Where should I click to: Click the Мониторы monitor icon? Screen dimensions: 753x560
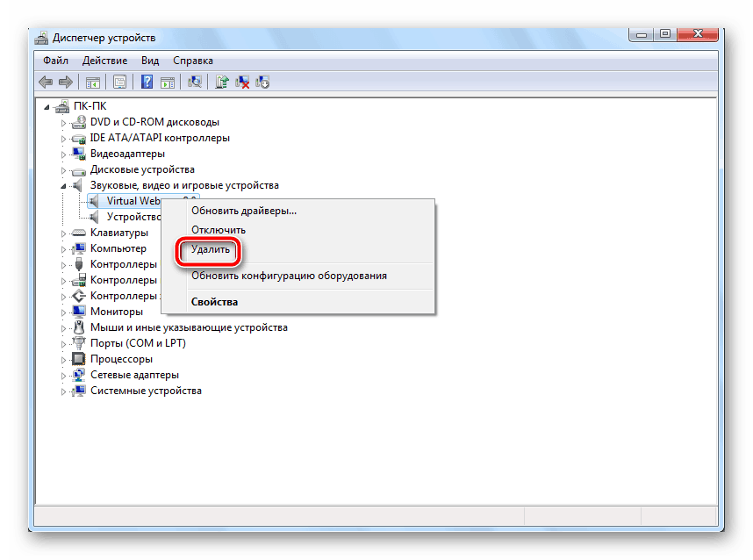click(79, 312)
